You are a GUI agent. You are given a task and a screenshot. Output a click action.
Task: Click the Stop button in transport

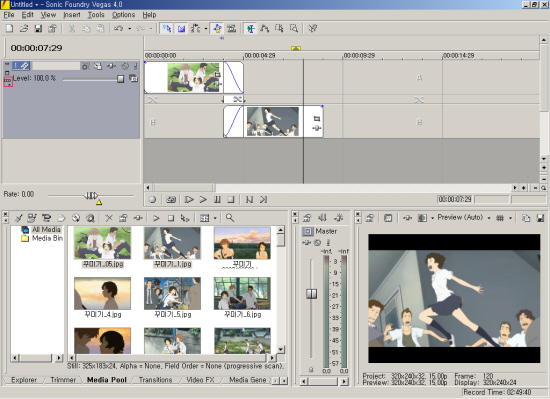point(231,200)
